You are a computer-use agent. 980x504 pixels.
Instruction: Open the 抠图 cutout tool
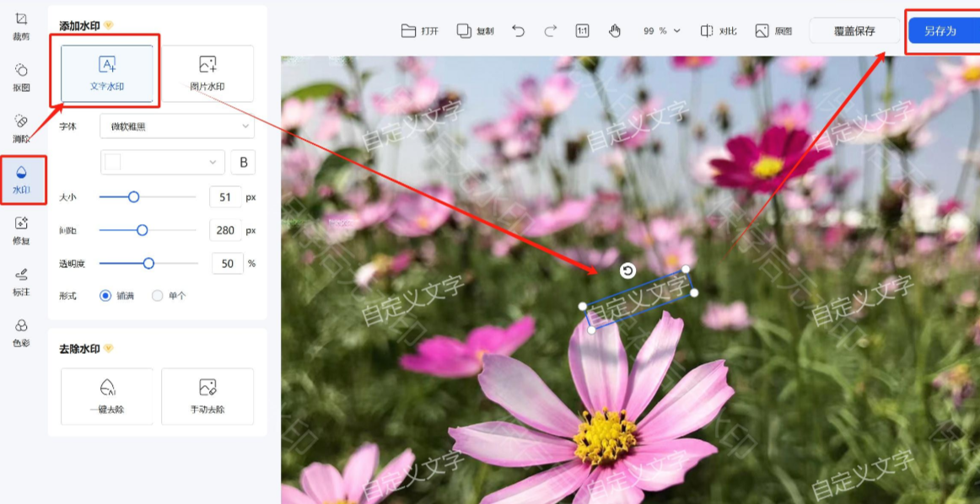click(x=21, y=78)
